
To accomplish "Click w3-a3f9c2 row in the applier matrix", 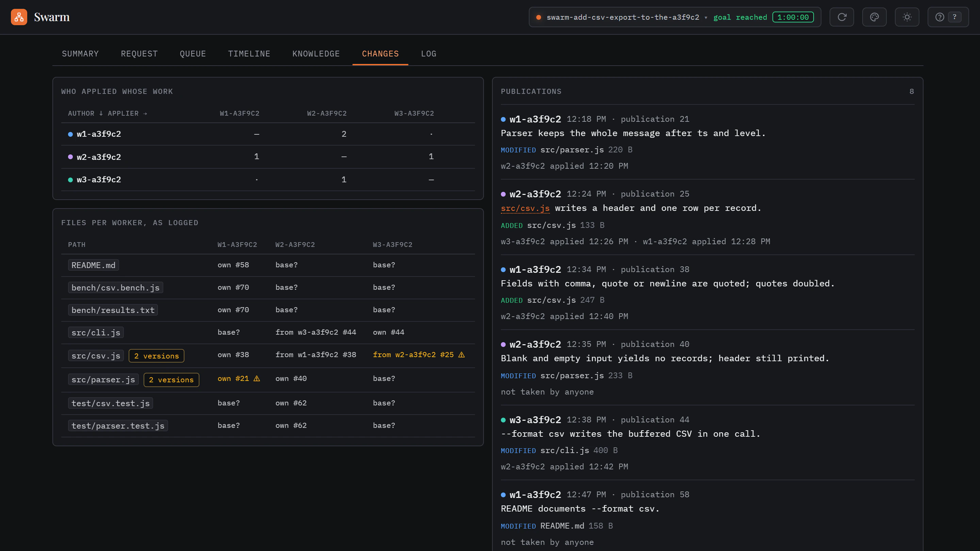I will 268,180.
